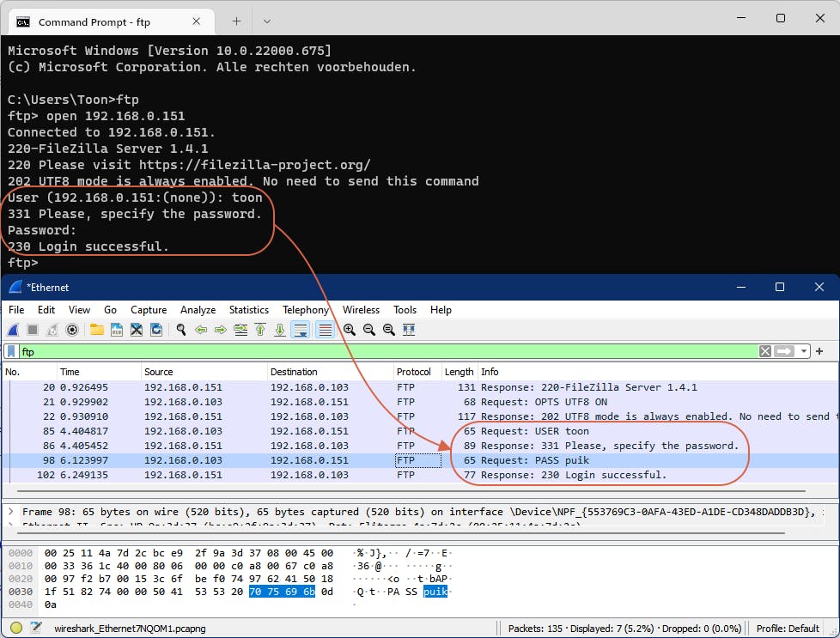
Task: Click the find packet magnifier icon
Action: (181, 330)
